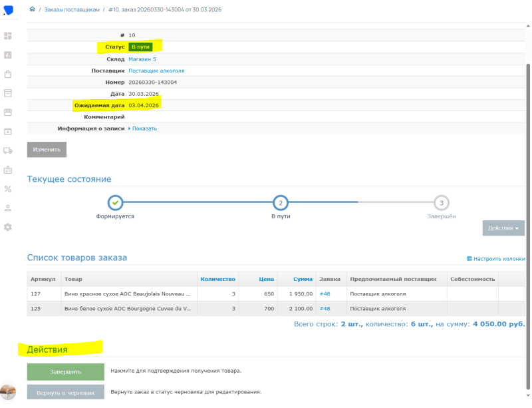
Task: Click the ID badge sidebar icon
Action: [x=8, y=170]
